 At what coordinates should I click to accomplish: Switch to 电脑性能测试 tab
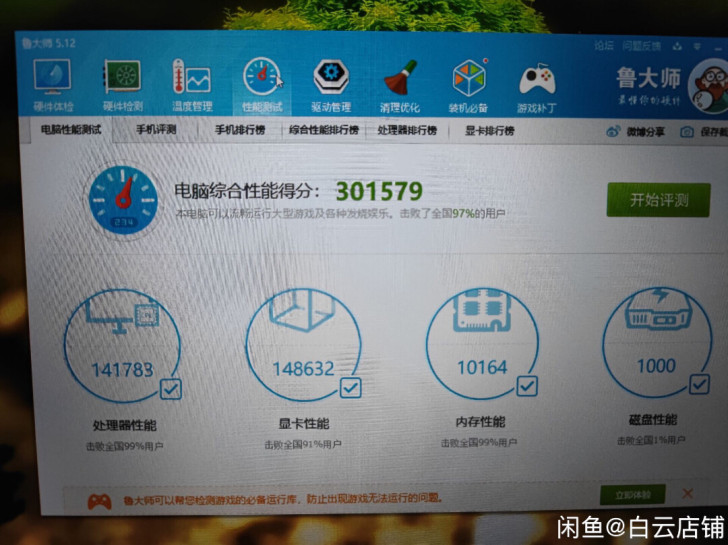[x=71, y=130]
